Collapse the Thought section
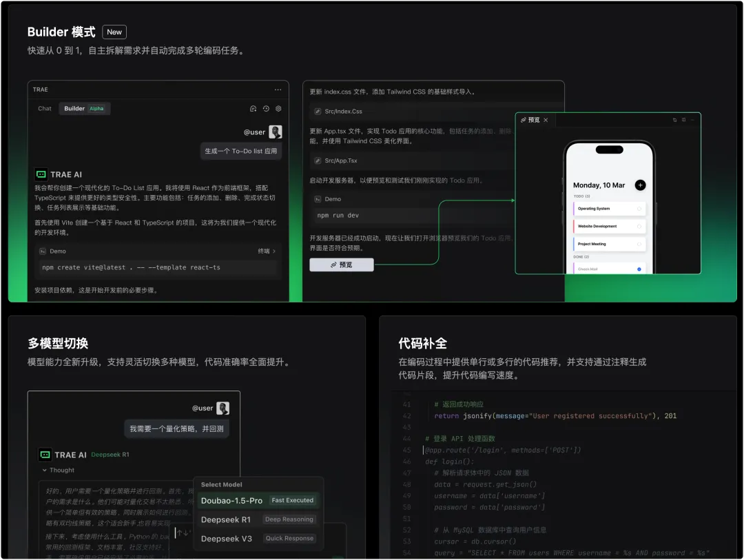744x560 pixels. coord(59,470)
